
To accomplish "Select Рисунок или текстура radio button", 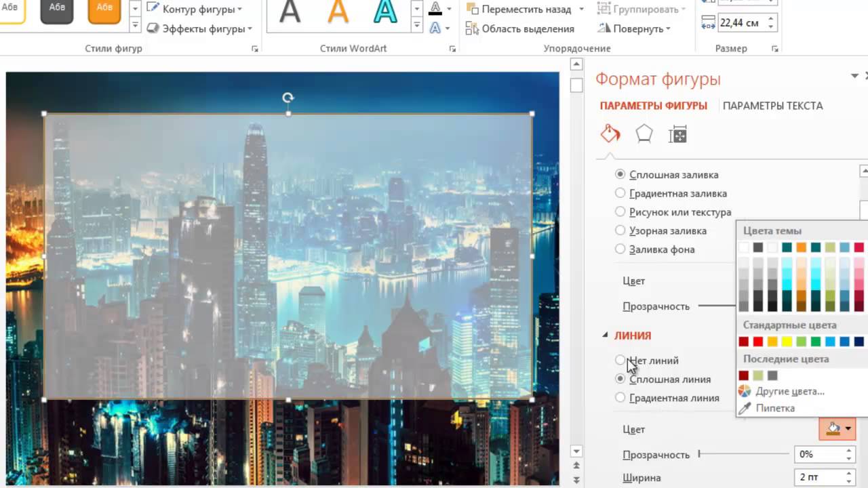I will 620,211.
